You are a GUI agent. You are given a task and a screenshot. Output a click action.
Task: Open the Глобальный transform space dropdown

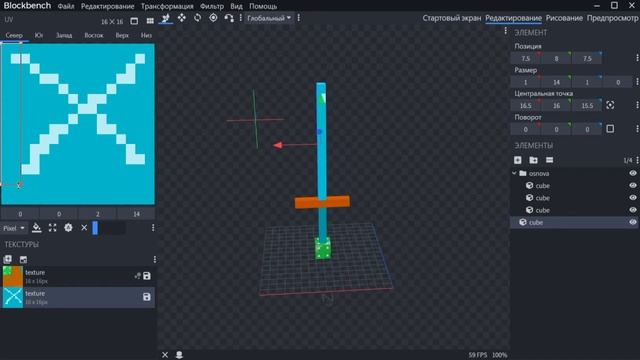(269, 18)
